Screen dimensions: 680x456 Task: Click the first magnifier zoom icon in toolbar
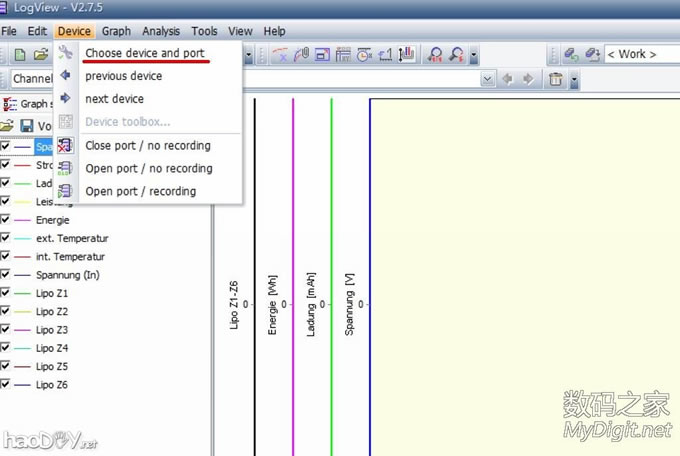[435, 54]
